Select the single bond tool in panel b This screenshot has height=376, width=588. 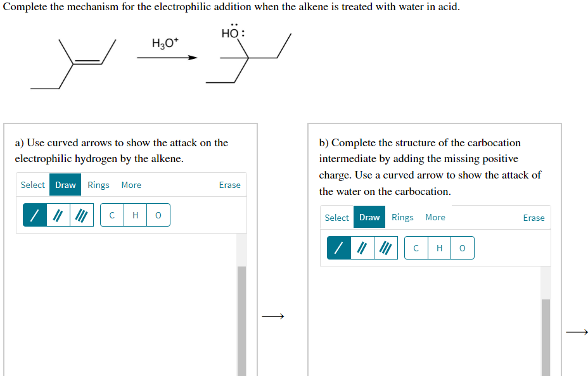(x=338, y=248)
